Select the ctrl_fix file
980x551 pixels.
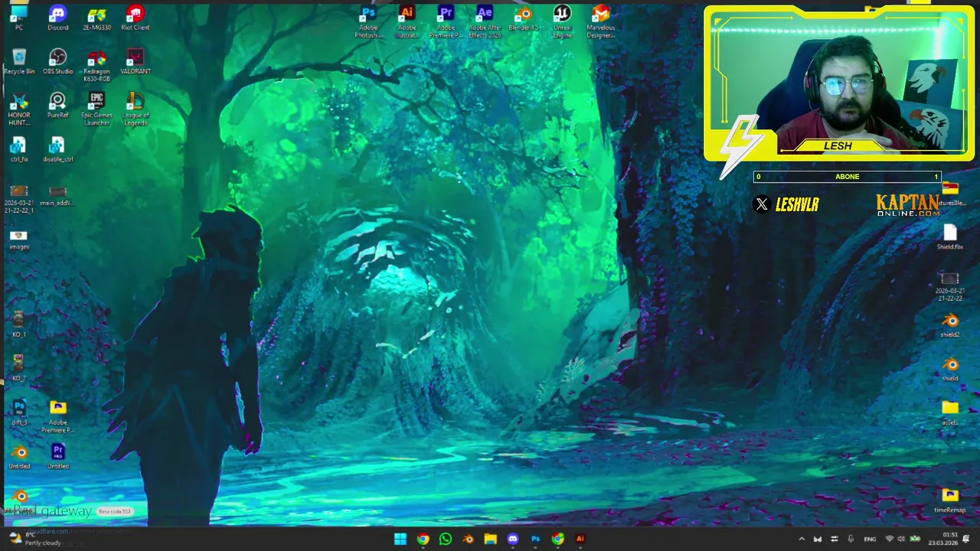(x=19, y=150)
